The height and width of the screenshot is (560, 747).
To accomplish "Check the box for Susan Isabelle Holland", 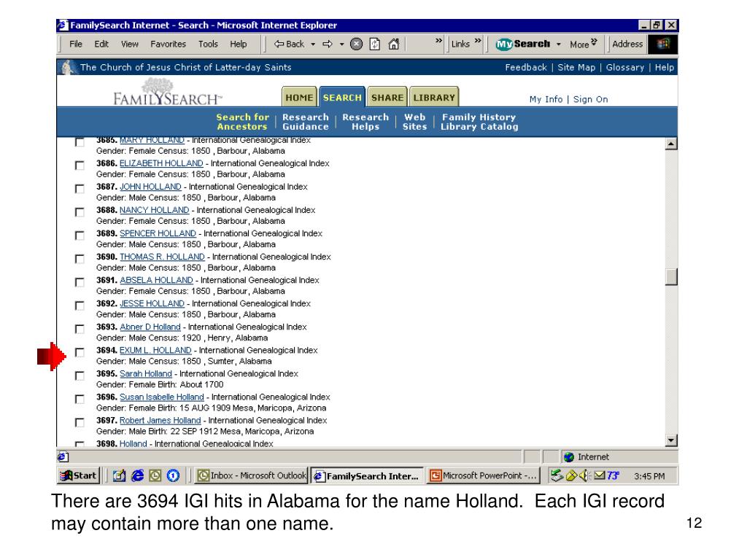I will [80, 399].
